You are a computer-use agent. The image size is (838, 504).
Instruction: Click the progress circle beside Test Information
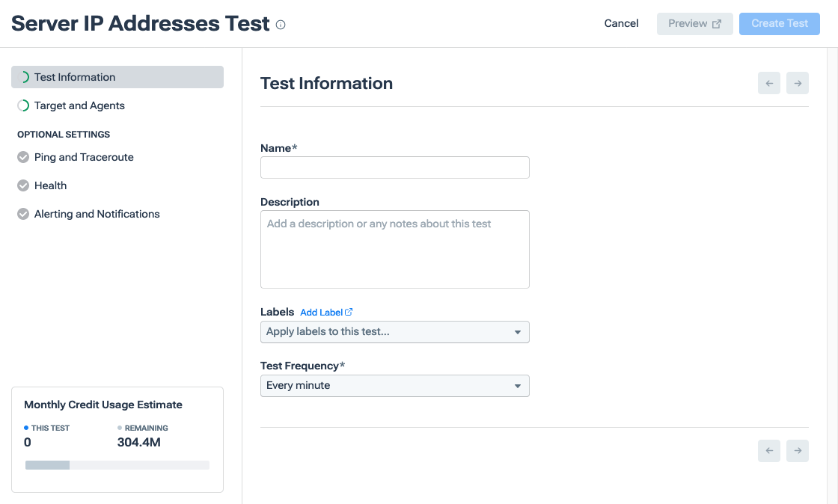(23, 77)
